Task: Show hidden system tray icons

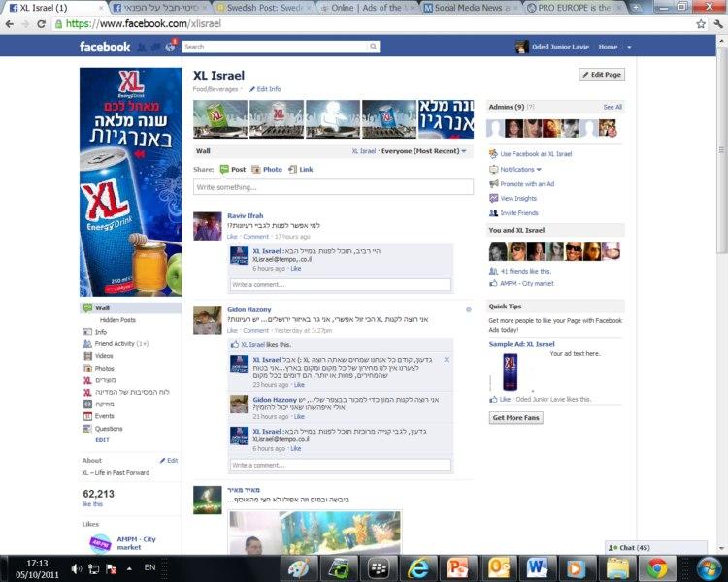Action: (129, 568)
